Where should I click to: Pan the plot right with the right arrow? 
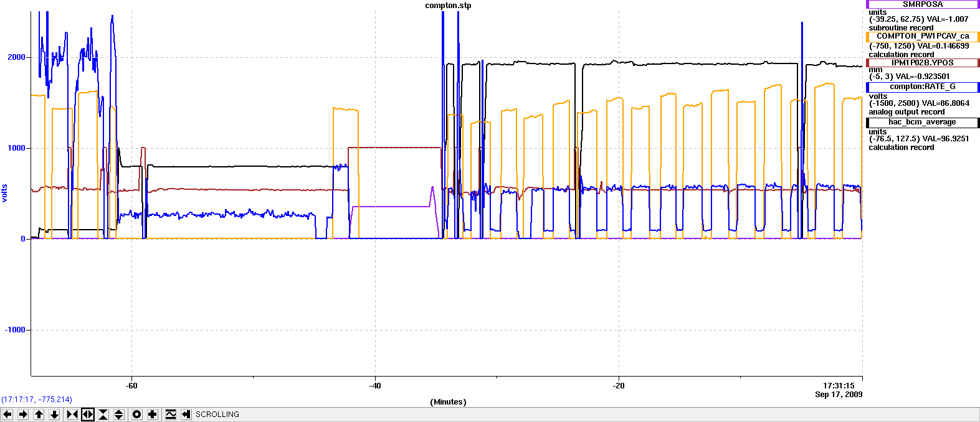pos(23,415)
